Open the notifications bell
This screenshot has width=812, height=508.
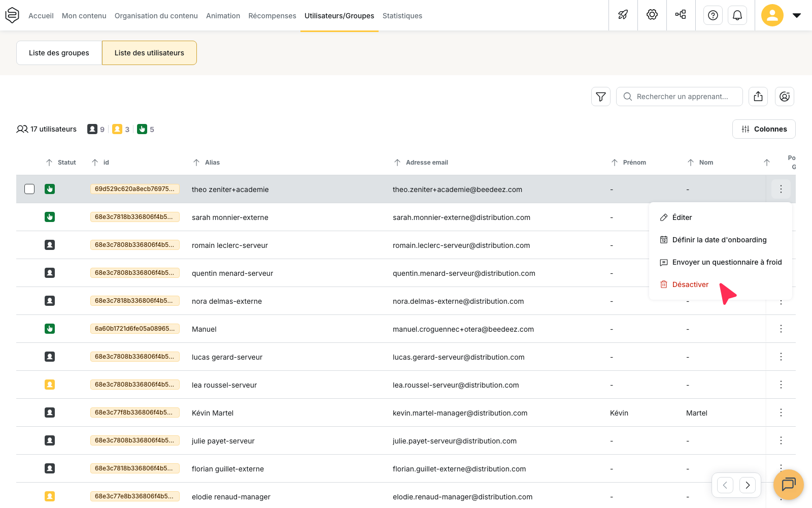point(737,15)
